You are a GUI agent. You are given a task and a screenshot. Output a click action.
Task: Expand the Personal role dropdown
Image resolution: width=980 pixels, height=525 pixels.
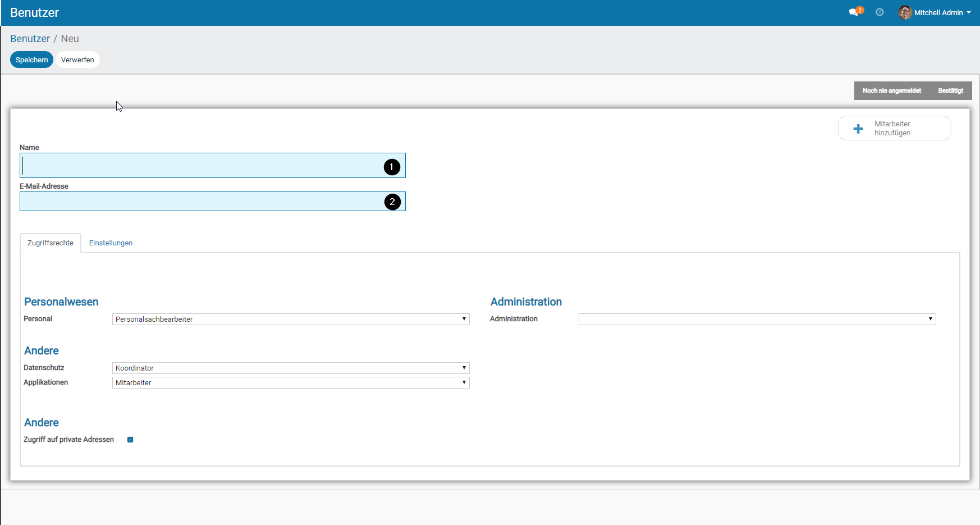291,319
